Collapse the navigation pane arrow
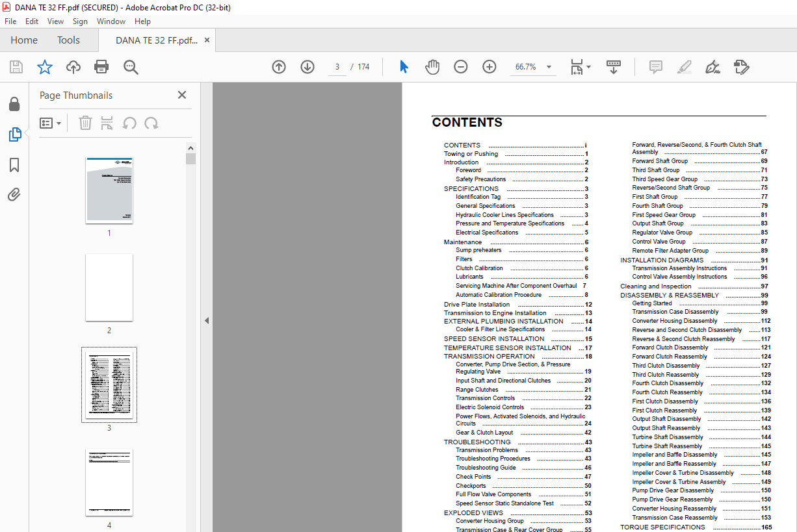This screenshot has width=797, height=532. click(206, 320)
